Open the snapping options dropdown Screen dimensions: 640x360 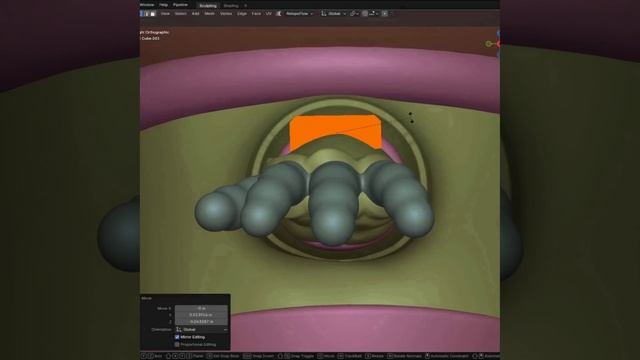[x=373, y=13]
